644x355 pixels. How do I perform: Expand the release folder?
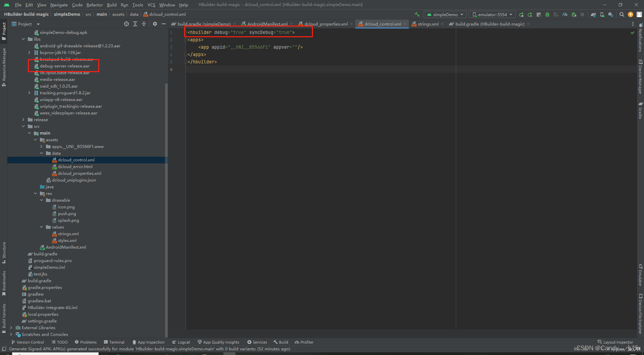click(x=23, y=120)
